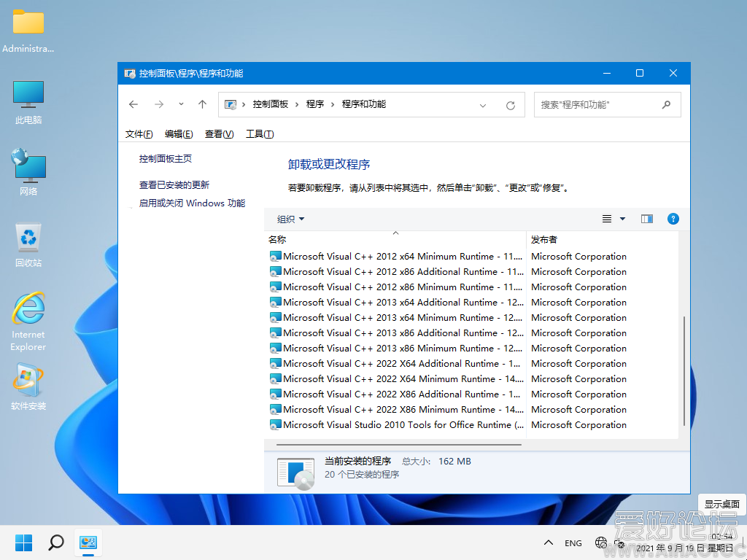Open the Recycle Bin (回收站) icon
The width and height of the screenshot is (747, 560).
click(28, 245)
